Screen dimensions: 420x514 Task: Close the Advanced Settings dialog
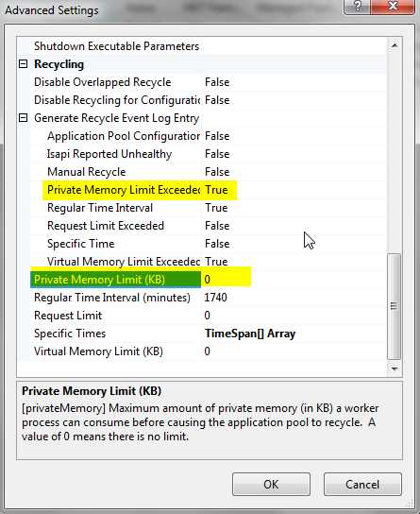coord(393,7)
